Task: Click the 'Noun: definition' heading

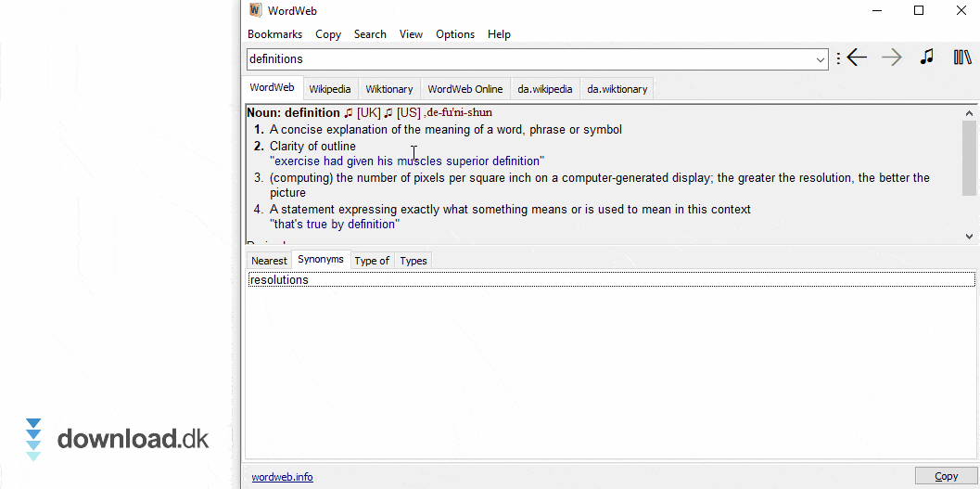Action: (x=293, y=113)
